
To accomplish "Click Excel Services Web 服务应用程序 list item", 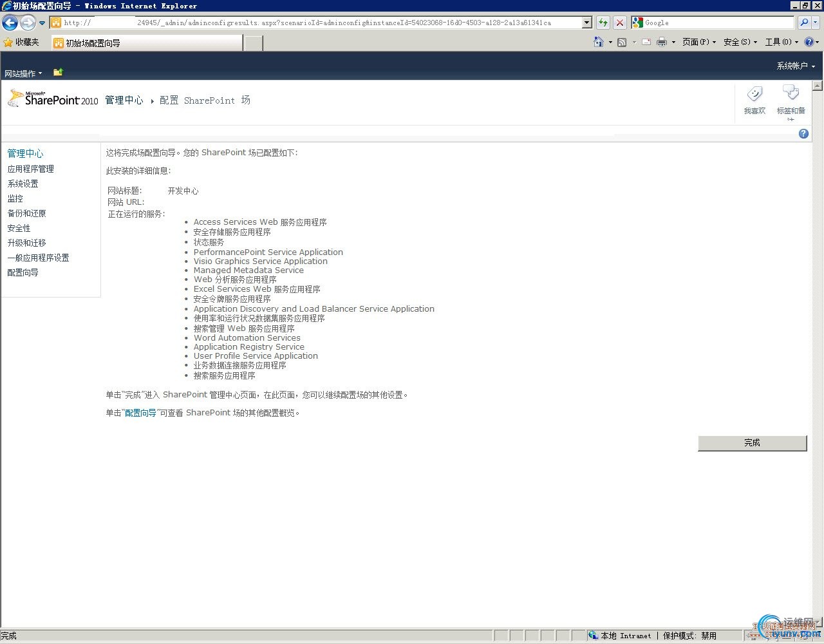I will click(x=257, y=289).
